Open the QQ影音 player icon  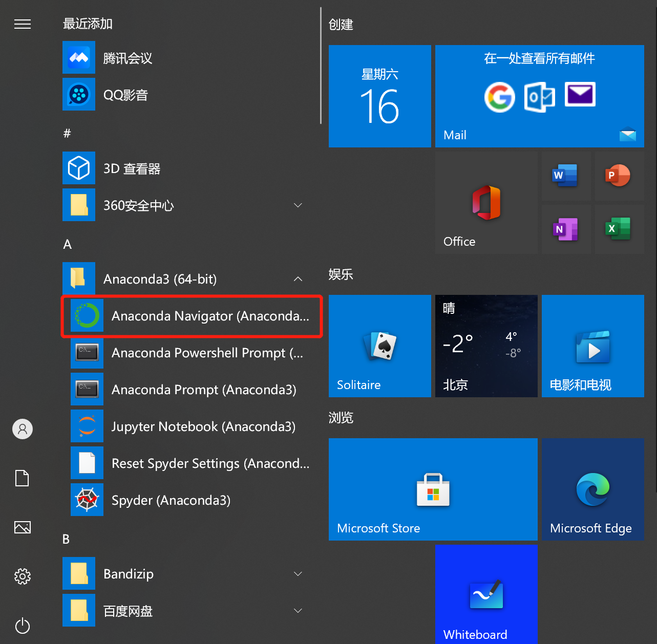(x=79, y=94)
